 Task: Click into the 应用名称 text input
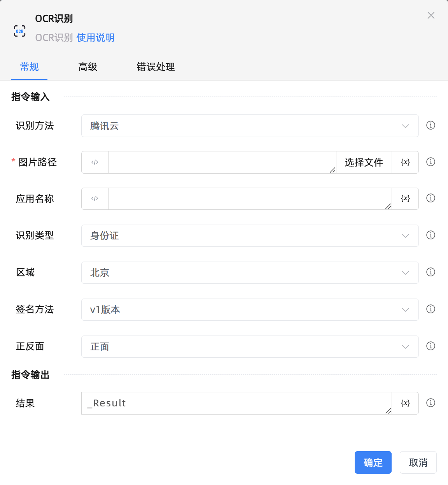pyautogui.click(x=249, y=199)
